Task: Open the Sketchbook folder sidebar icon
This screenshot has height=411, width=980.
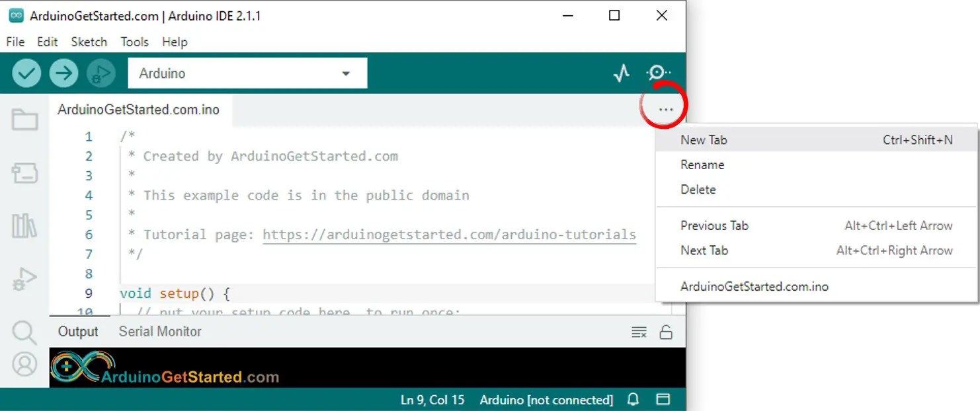Action: (x=24, y=120)
